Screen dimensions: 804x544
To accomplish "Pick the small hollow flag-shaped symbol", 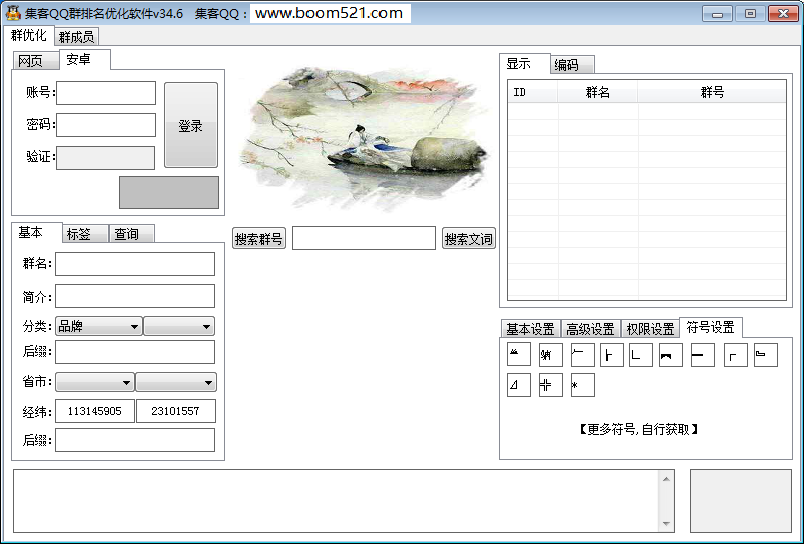I will (766, 355).
